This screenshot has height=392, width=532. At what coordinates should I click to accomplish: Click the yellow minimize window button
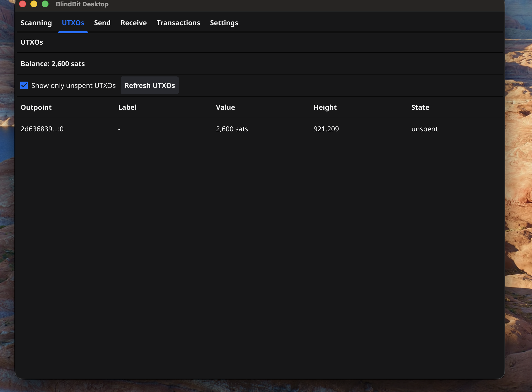click(34, 4)
